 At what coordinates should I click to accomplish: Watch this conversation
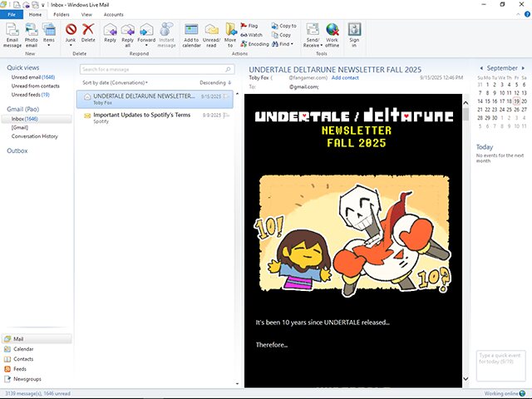(251, 35)
